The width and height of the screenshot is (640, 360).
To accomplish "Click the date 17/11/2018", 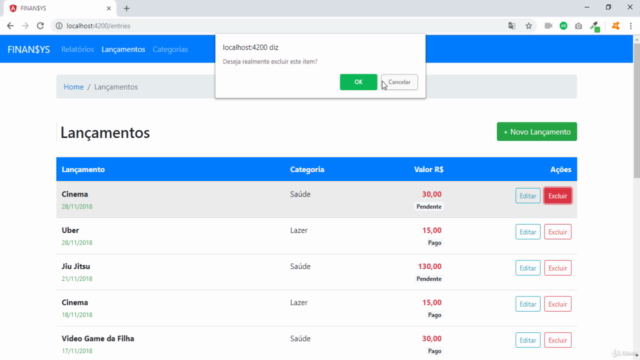I will point(77,351).
